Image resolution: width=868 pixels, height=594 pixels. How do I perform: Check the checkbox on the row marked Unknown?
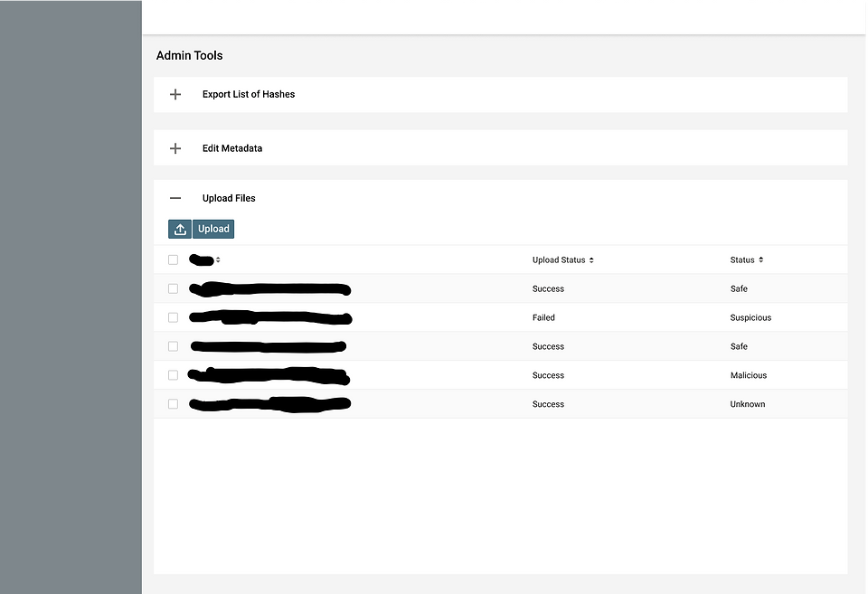click(173, 403)
